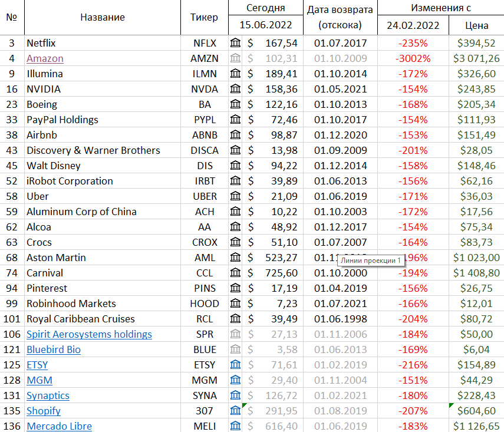This screenshot has height=432, width=504.
Task: Click the bank icon in the Airbnb row
Action: click(x=235, y=135)
